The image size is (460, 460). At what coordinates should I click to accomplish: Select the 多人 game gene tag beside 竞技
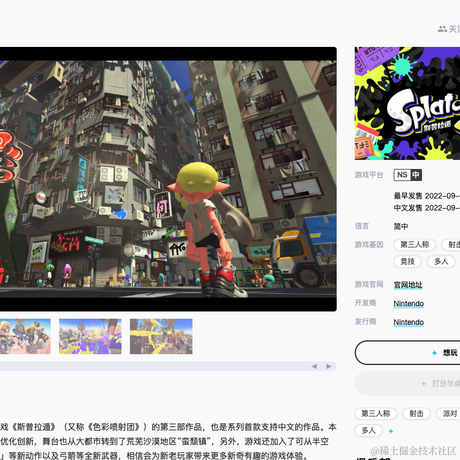[441, 262]
